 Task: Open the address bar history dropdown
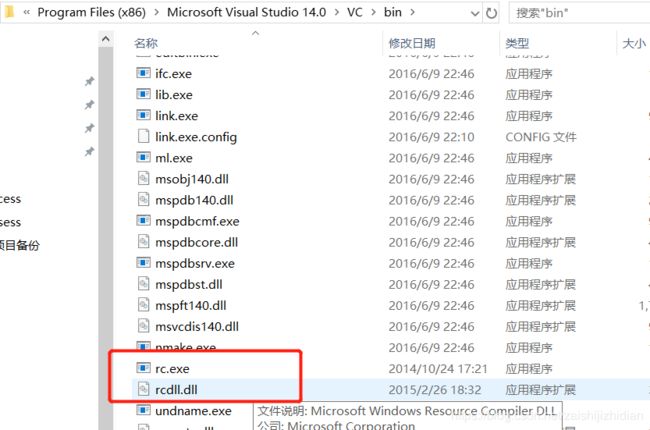(x=475, y=13)
